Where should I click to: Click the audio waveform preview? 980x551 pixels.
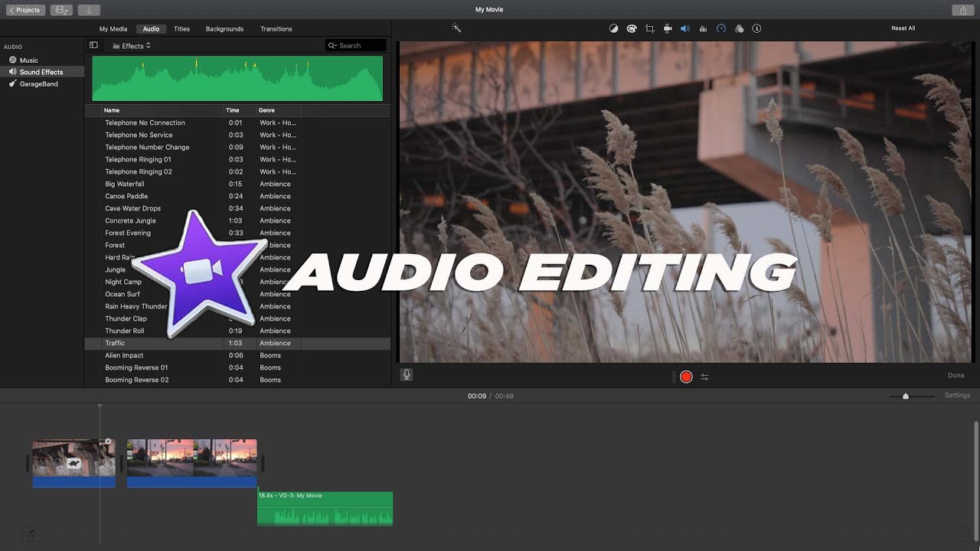(237, 78)
